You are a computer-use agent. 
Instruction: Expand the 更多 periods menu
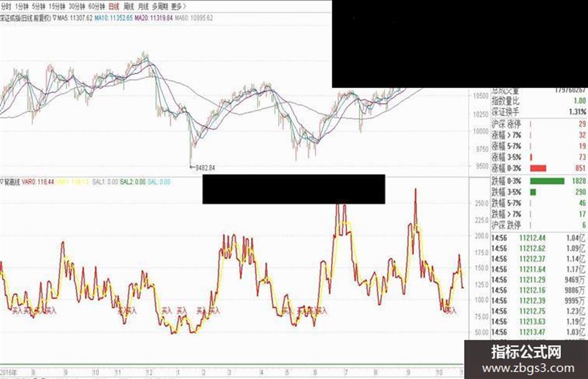coord(179,6)
